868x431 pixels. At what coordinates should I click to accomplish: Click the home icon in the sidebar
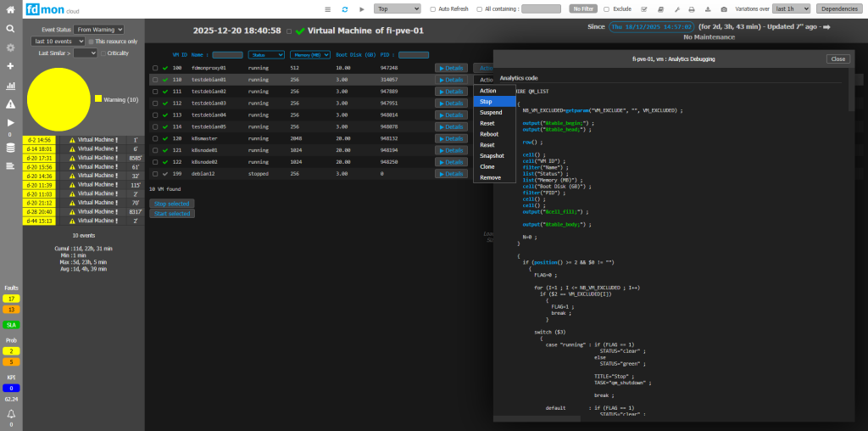tap(10, 10)
